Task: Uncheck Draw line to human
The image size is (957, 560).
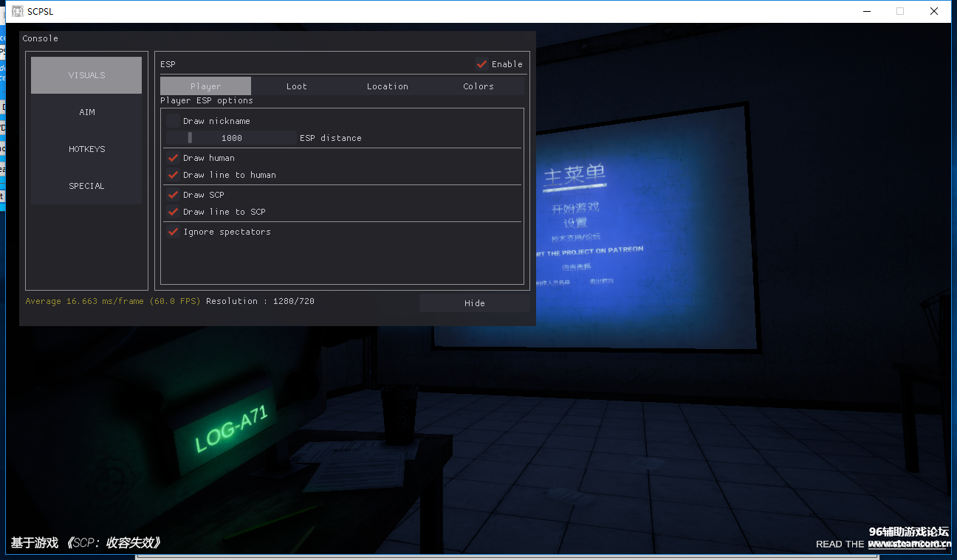Action: point(173,175)
